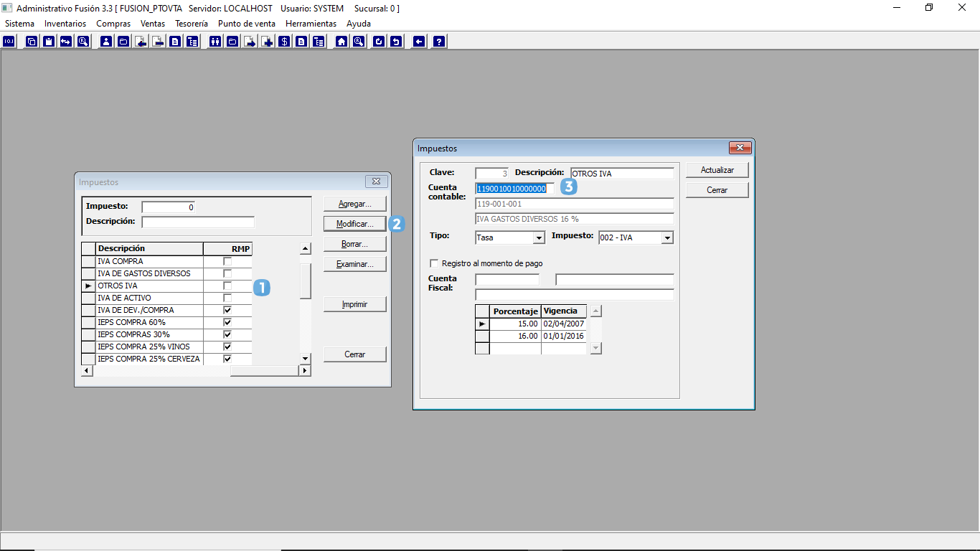Click the Cuenta contable input field
Image resolution: width=980 pixels, height=551 pixels.
(514, 189)
